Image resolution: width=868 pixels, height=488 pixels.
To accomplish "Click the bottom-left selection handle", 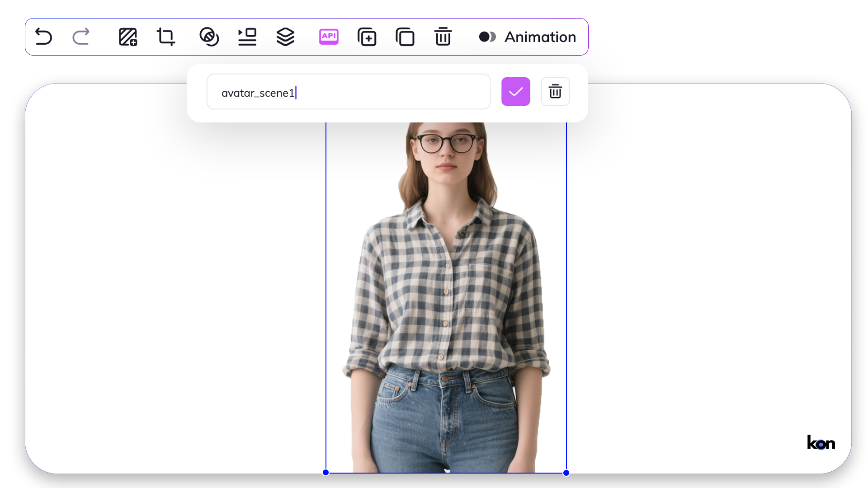I will pyautogui.click(x=326, y=473).
